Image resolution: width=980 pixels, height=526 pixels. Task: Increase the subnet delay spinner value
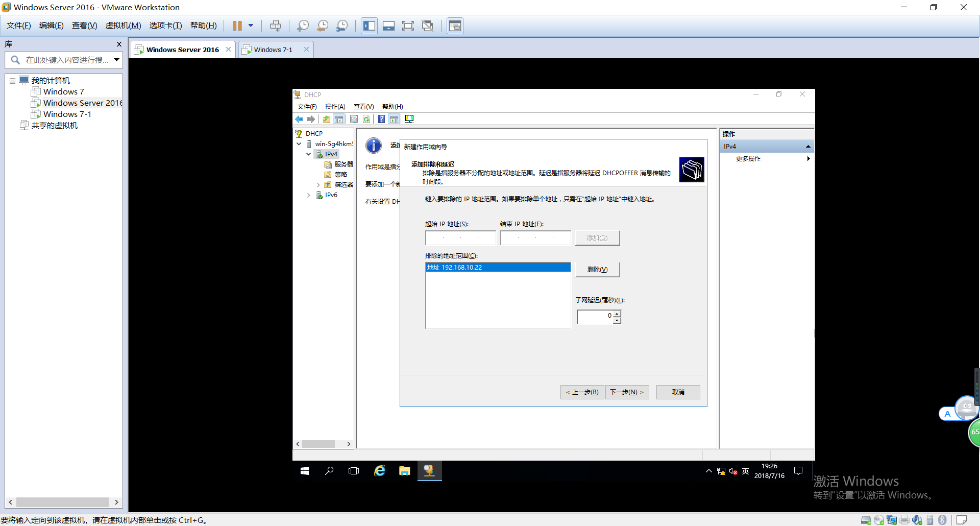617,314
